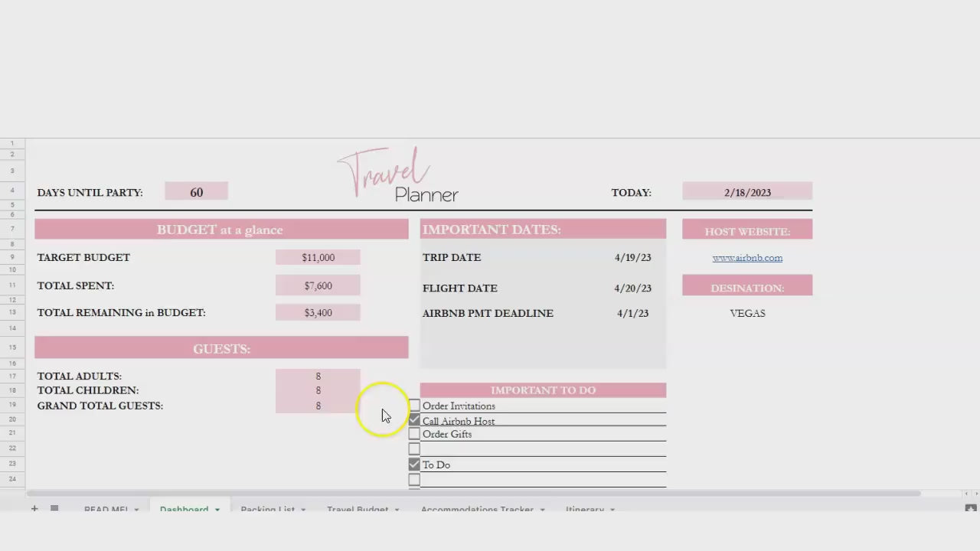Open Travel Budget tab dropdown arrow
This screenshot has width=980, height=551.
coord(397,510)
